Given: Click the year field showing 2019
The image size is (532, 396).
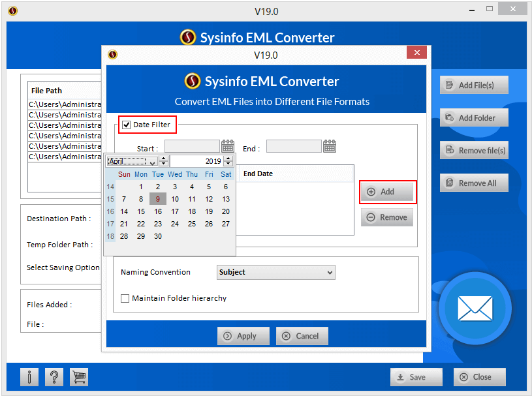Looking at the screenshot, I should pos(197,161).
